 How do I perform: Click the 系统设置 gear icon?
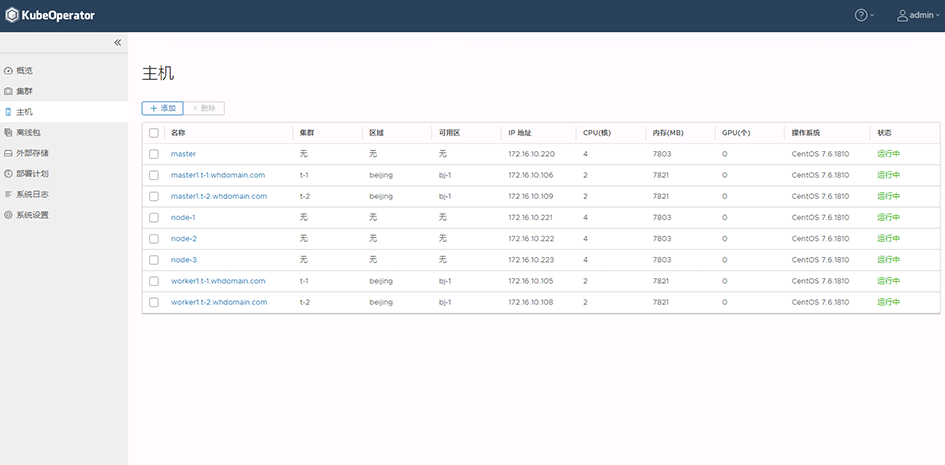click(x=8, y=214)
